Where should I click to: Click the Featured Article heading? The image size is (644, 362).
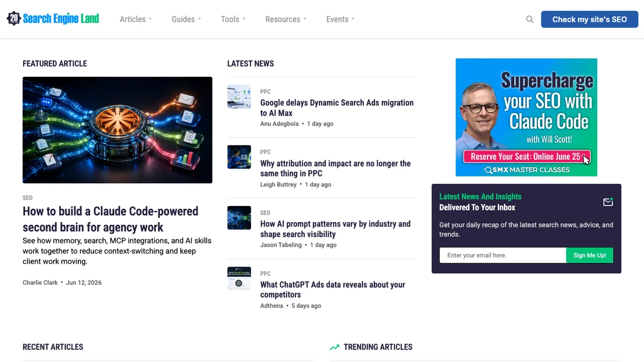pos(55,63)
